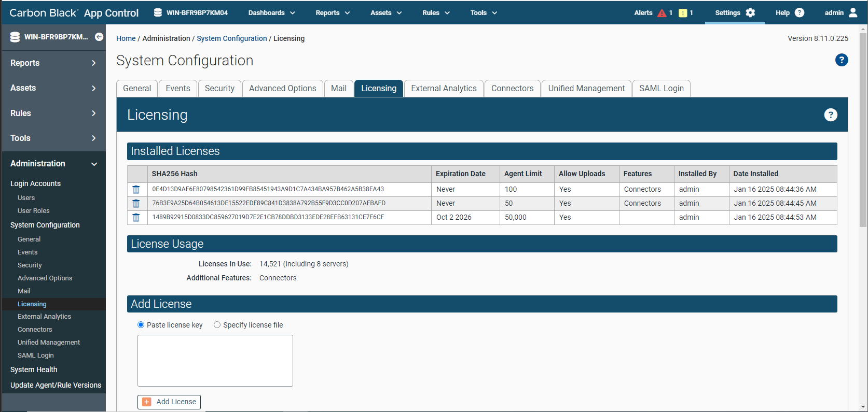This screenshot has height=412, width=868.
Task: Switch to the Advanced Options tab
Action: [x=282, y=89]
